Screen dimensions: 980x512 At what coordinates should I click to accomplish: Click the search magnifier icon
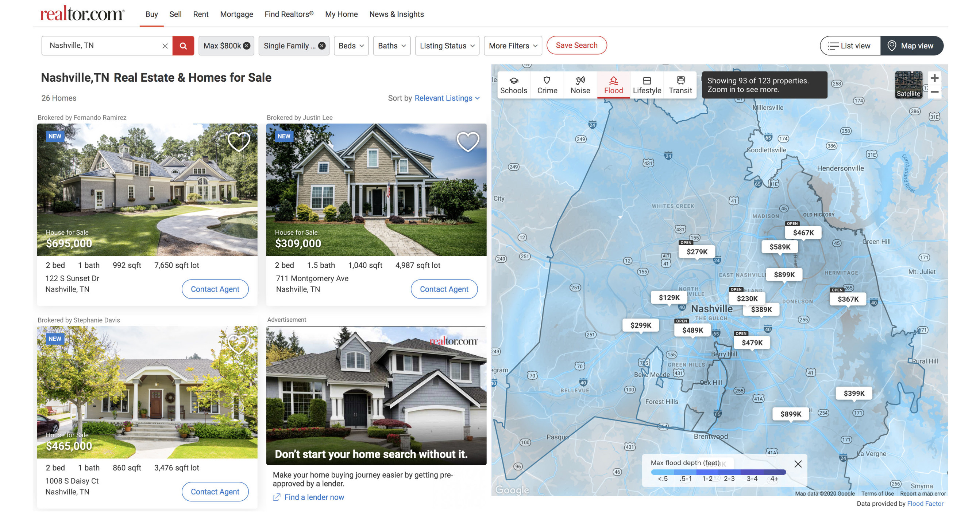(184, 45)
